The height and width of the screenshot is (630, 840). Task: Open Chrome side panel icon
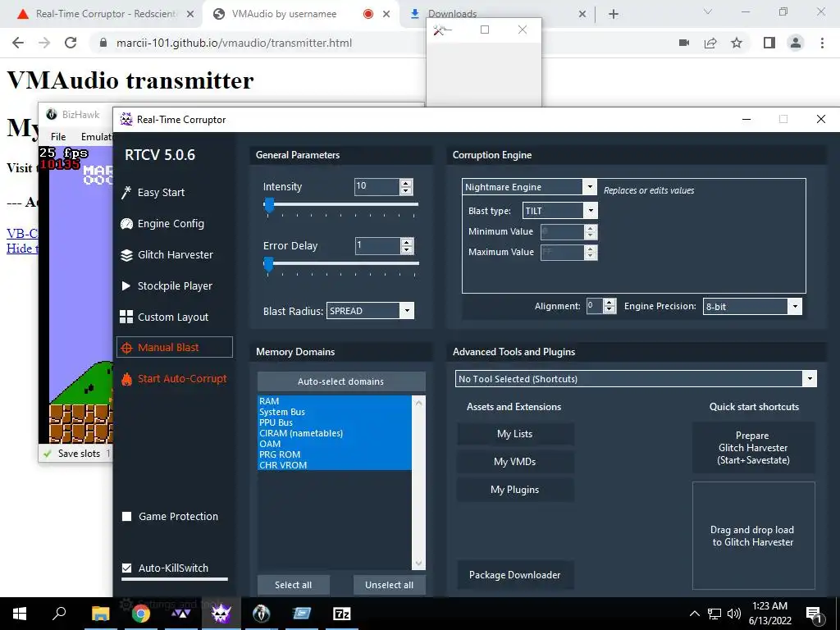769,43
